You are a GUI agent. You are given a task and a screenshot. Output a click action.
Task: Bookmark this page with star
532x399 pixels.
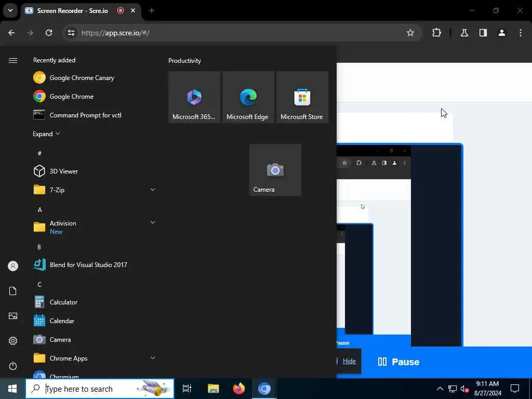[x=410, y=33]
